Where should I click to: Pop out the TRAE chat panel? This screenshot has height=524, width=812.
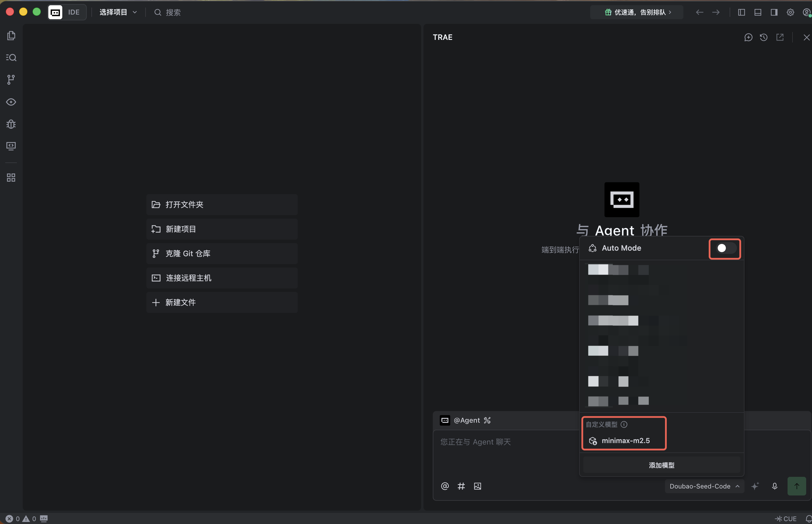(780, 38)
